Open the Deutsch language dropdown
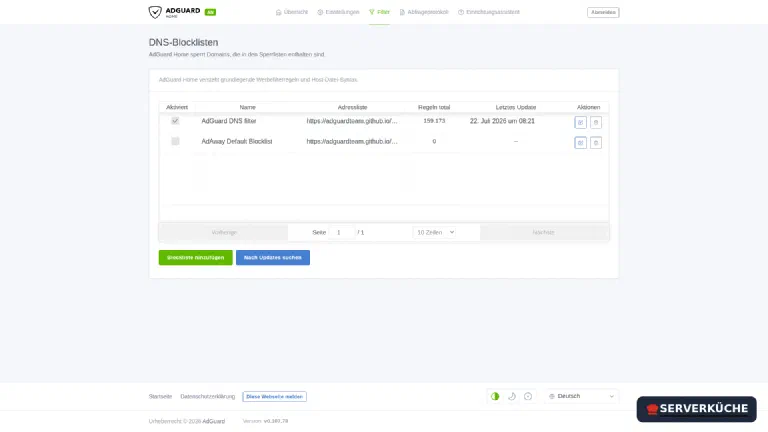This screenshot has width=768, height=432. 581,396
